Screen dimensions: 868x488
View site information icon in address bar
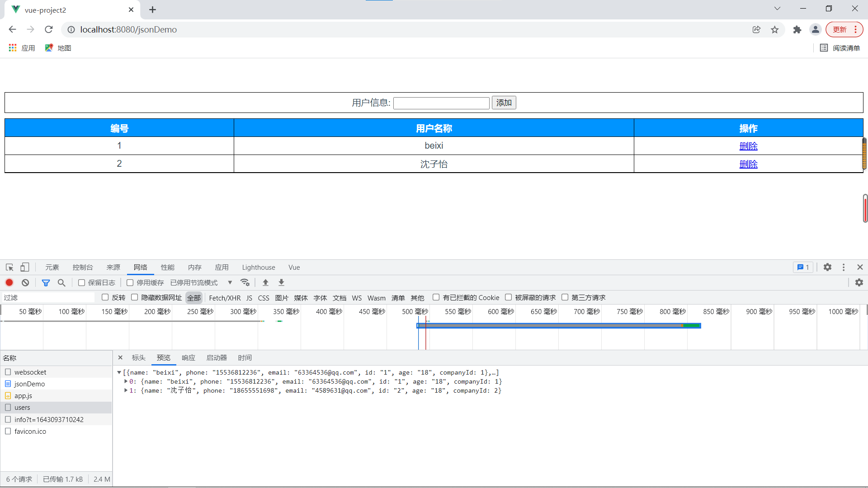[71, 29]
